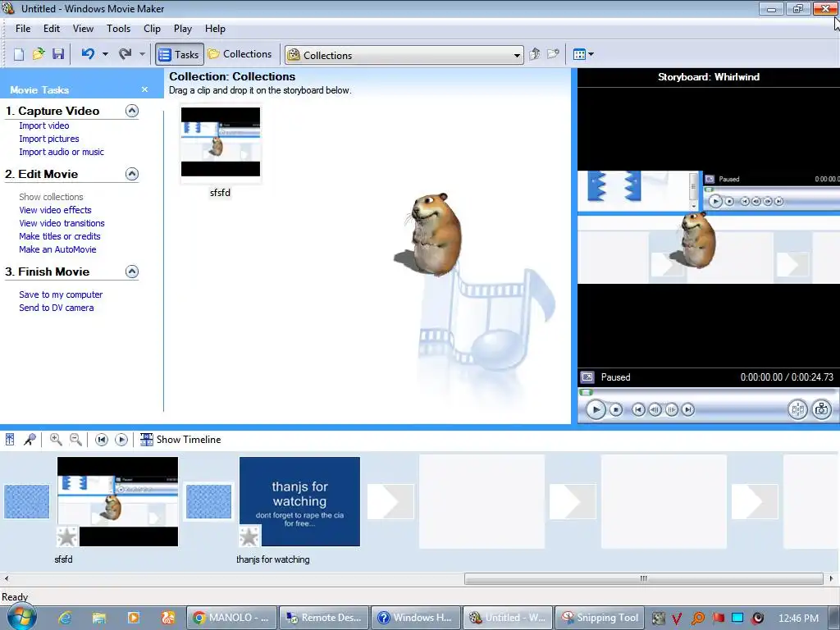Screen dimensions: 840x630
Task: Play the storyboard in the preview monitor
Action: coord(596,410)
